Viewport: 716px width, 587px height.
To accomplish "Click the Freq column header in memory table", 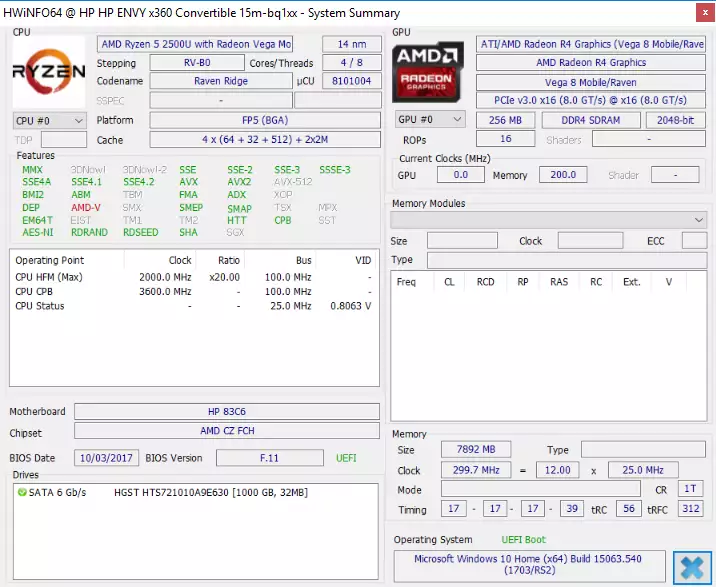I will [406, 282].
